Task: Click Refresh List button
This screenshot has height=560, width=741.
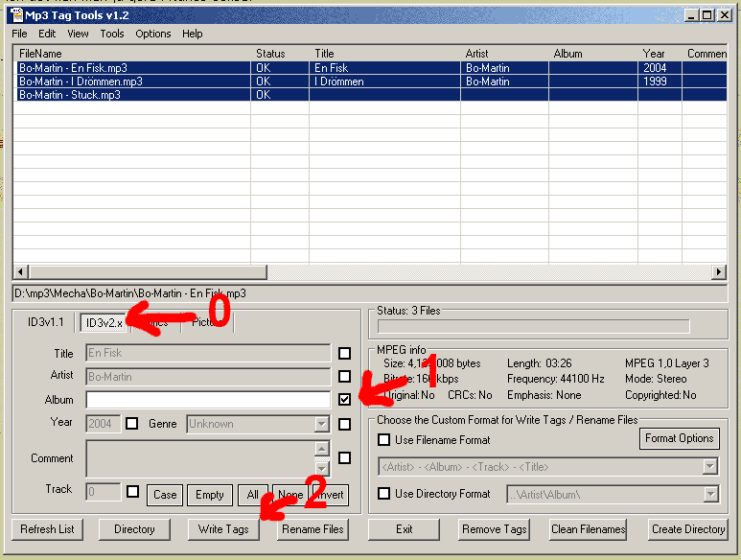Action: 47,529
